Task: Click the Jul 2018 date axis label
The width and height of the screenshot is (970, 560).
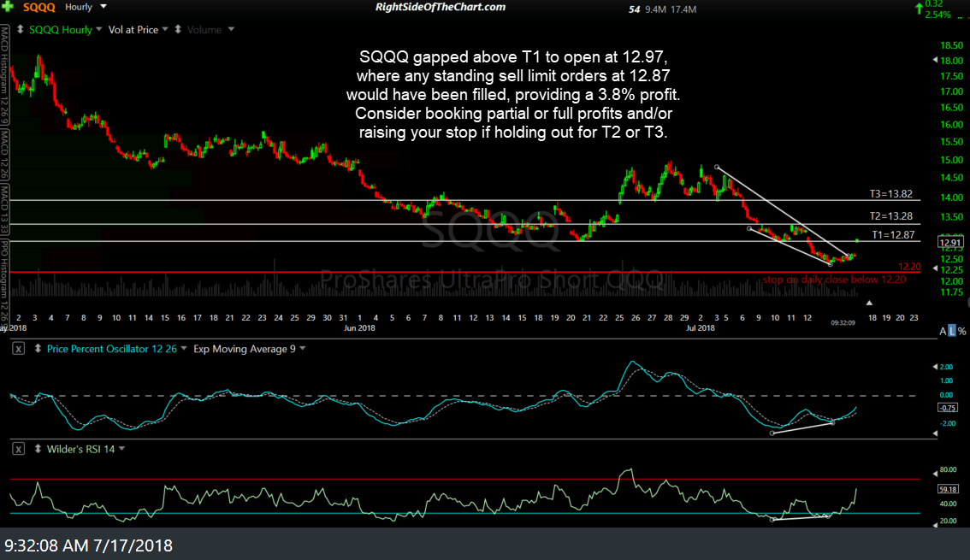Action: click(701, 328)
